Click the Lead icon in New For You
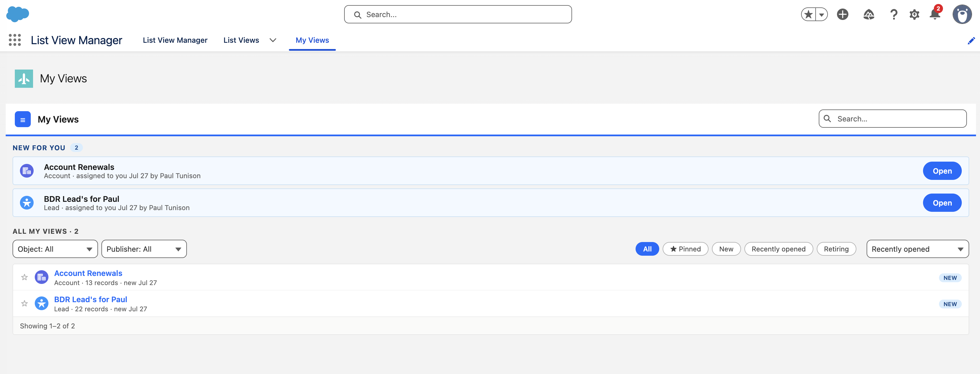Screen dimensions: 980x374 27,203
